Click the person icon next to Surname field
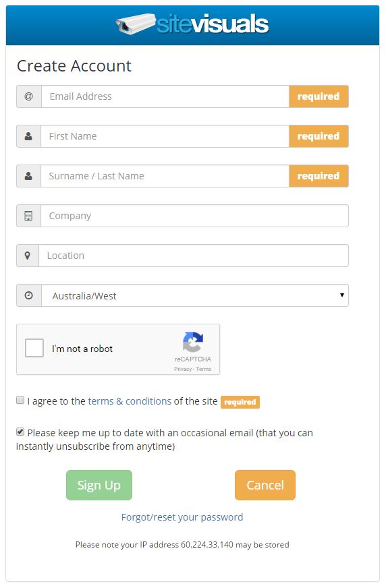The image size is (386, 588). 28,176
